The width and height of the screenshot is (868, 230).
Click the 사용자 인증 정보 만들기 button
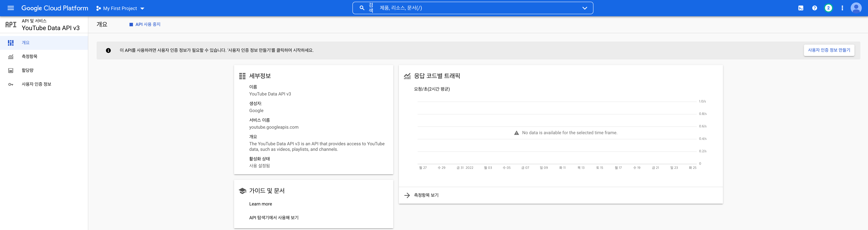coord(829,50)
